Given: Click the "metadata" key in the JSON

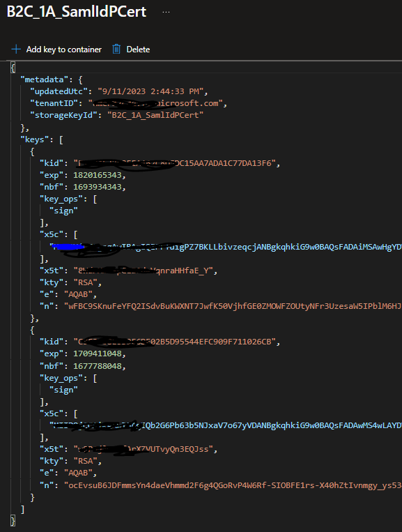Looking at the screenshot, I should tap(45, 79).
